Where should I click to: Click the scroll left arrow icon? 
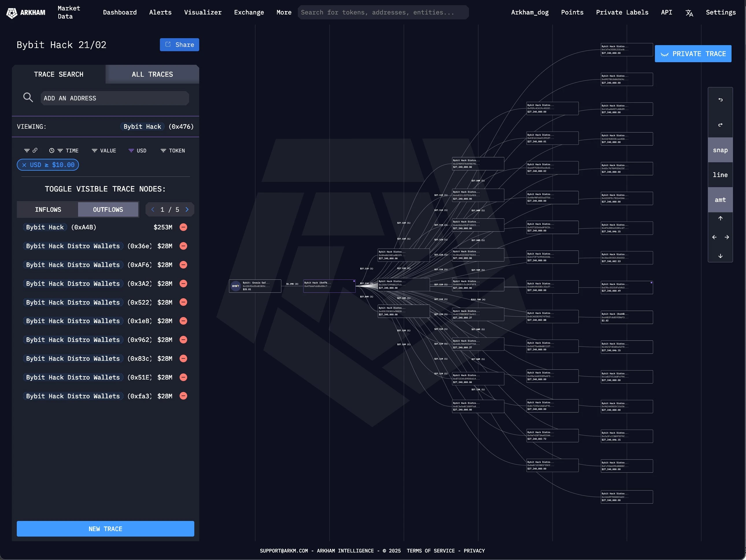click(714, 237)
